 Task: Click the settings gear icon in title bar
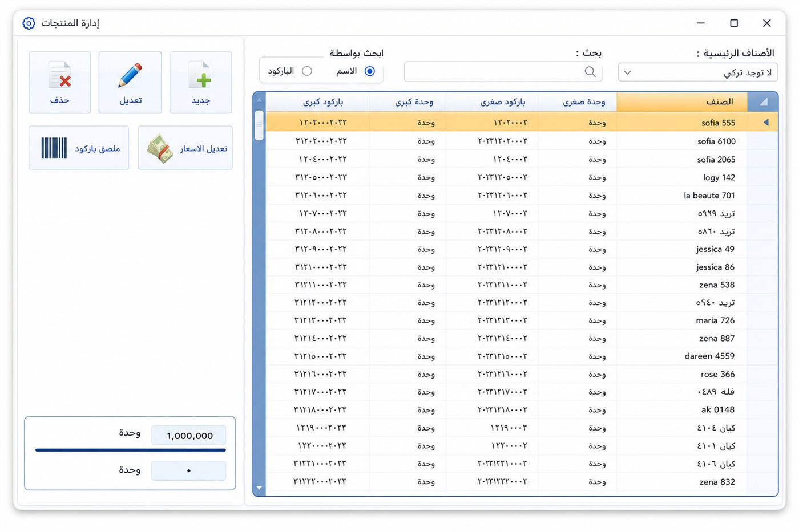point(29,23)
